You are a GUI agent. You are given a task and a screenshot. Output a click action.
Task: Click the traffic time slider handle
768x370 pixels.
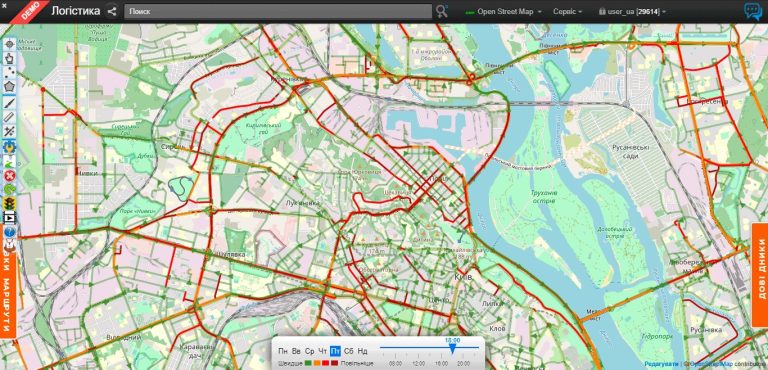coord(453,348)
